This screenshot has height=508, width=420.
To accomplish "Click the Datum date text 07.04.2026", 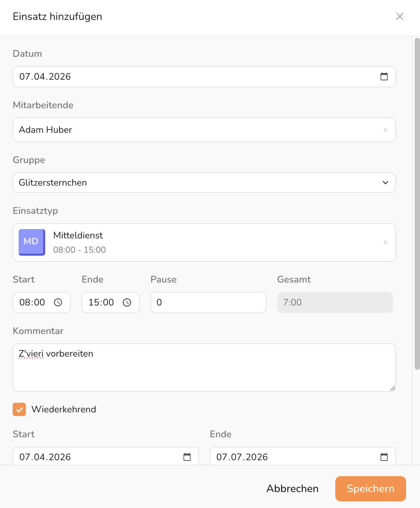I will pyautogui.click(x=45, y=77).
